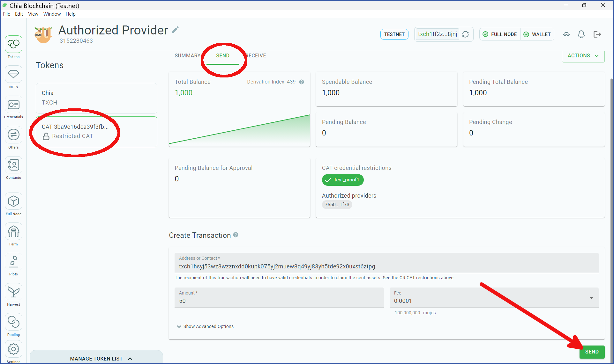The image size is (614, 364).
Task: Open the View menu
Action: coord(33,14)
